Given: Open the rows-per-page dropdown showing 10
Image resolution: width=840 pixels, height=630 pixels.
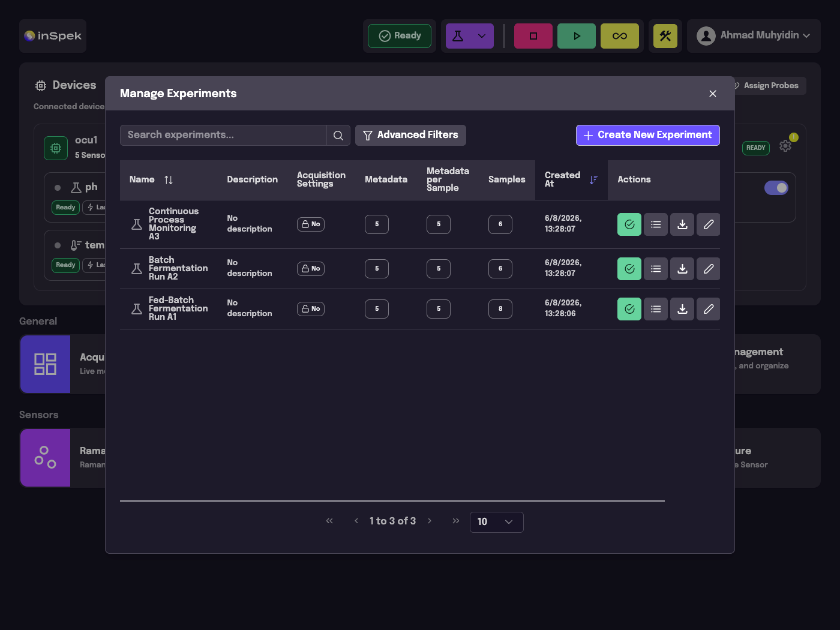Looking at the screenshot, I should (x=497, y=522).
